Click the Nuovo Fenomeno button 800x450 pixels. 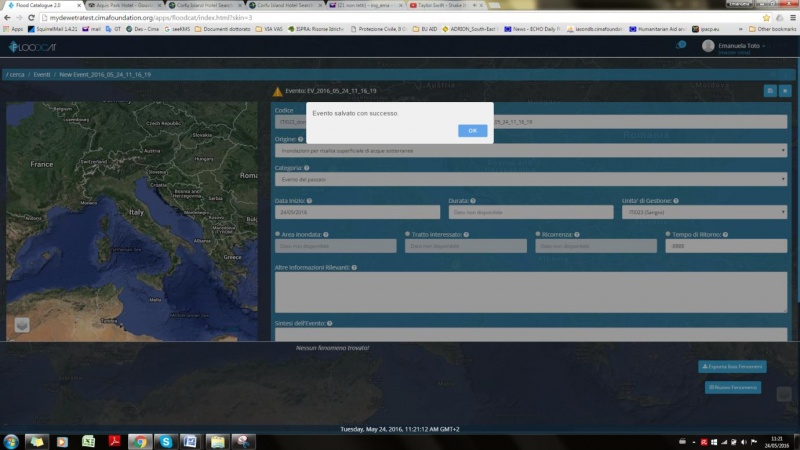click(x=733, y=387)
